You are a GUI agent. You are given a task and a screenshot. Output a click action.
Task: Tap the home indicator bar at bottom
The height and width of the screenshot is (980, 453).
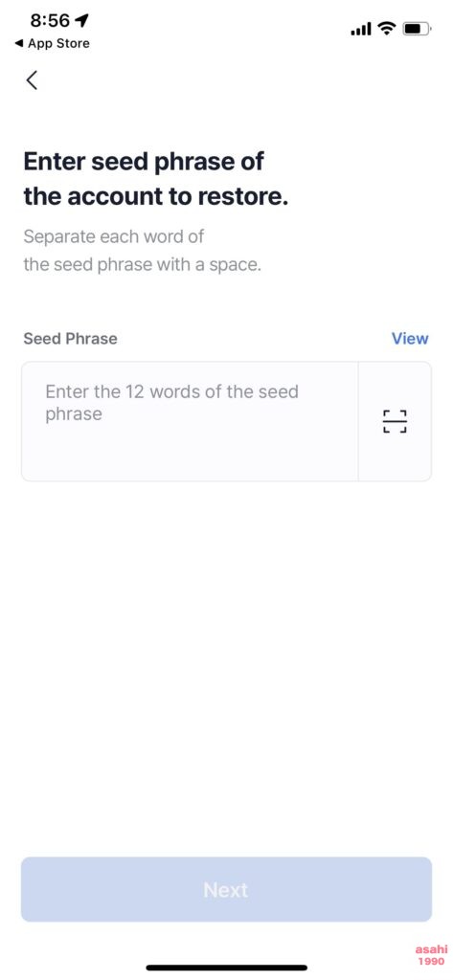coord(226,968)
